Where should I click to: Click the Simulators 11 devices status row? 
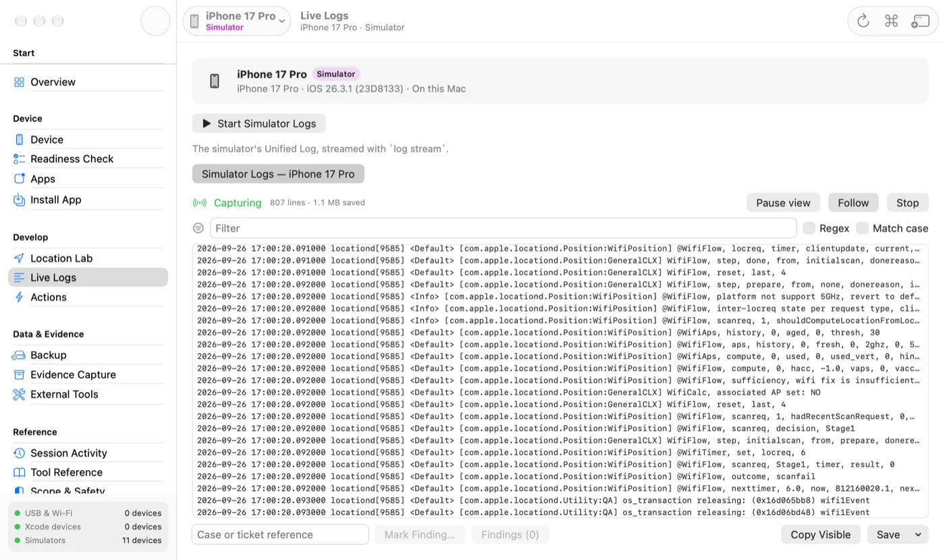click(x=88, y=540)
